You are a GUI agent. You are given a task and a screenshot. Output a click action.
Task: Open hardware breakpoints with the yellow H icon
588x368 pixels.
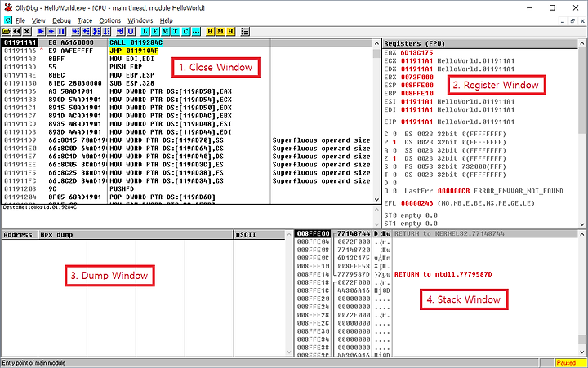coord(230,32)
